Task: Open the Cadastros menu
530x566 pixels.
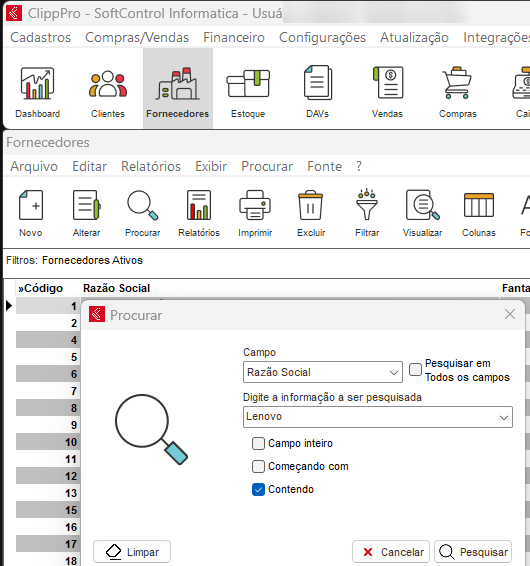Action: (40, 37)
